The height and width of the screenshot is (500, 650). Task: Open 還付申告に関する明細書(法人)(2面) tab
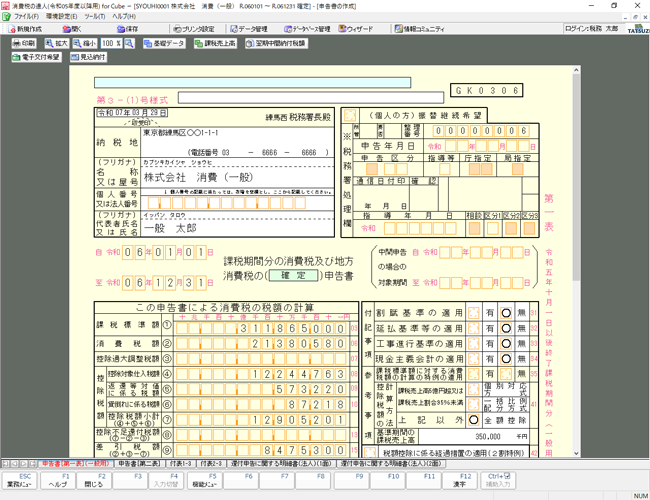[x=391, y=464]
